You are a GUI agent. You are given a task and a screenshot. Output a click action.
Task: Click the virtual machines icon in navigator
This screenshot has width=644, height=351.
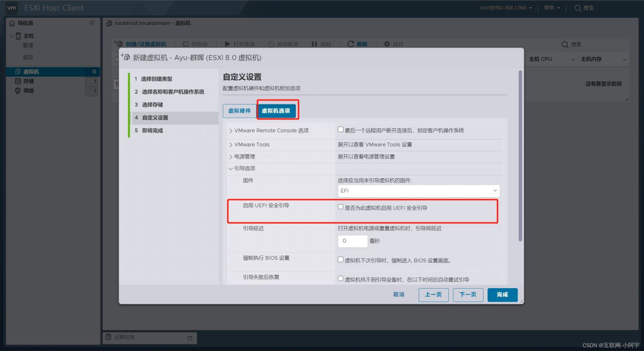tap(18, 72)
